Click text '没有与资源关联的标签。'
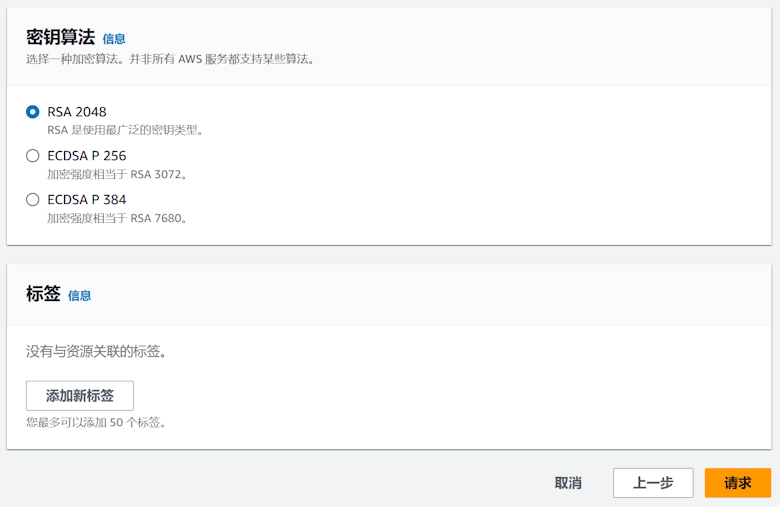This screenshot has height=507, width=780. pyautogui.click(x=96, y=351)
